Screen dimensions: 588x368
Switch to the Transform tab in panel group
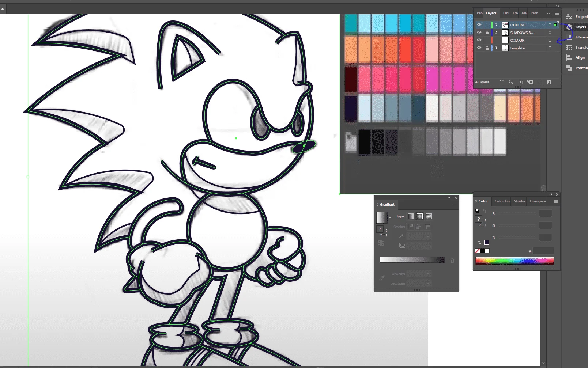coord(515,13)
